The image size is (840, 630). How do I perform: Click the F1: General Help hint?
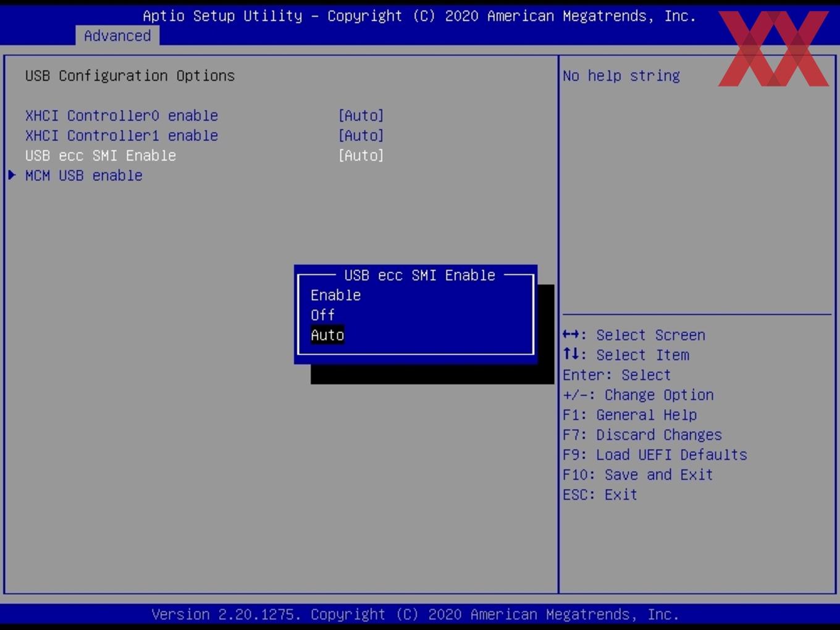629,415
